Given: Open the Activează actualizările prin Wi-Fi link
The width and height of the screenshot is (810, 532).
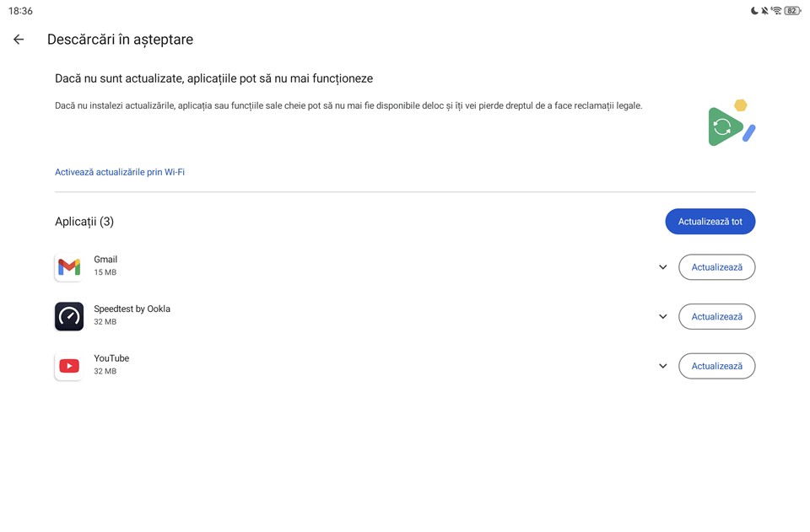Looking at the screenshot, I should coord(120,172).
